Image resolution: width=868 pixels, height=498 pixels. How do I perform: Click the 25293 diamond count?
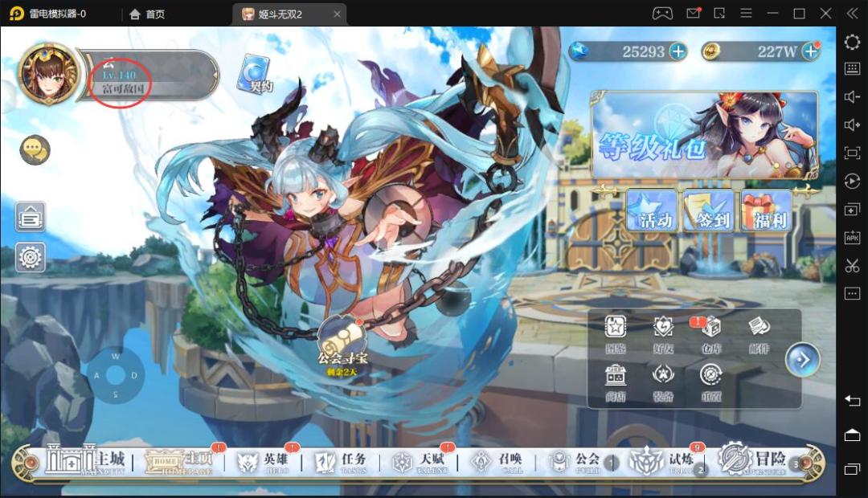643,52
